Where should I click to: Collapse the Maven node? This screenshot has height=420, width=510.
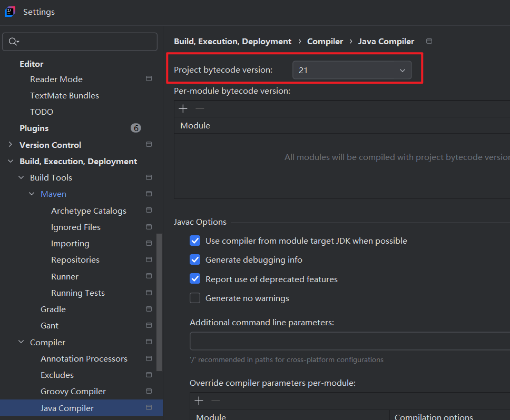tap(32, 194)
